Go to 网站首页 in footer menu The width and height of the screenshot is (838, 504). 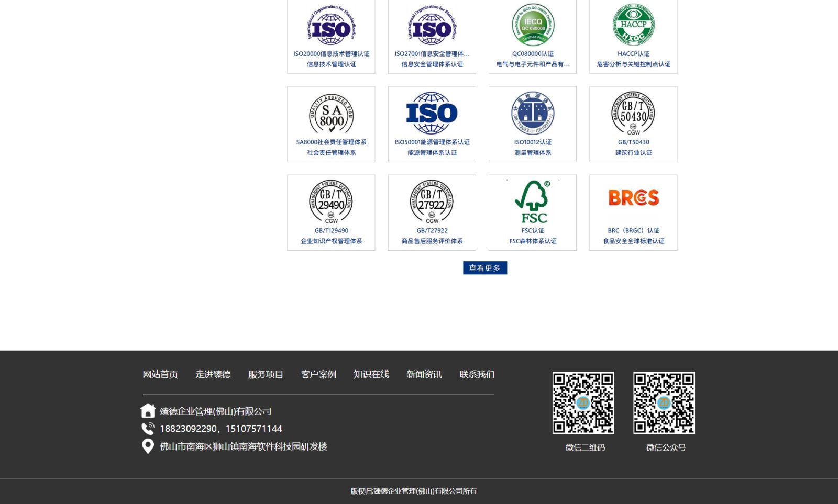(160, 374)
